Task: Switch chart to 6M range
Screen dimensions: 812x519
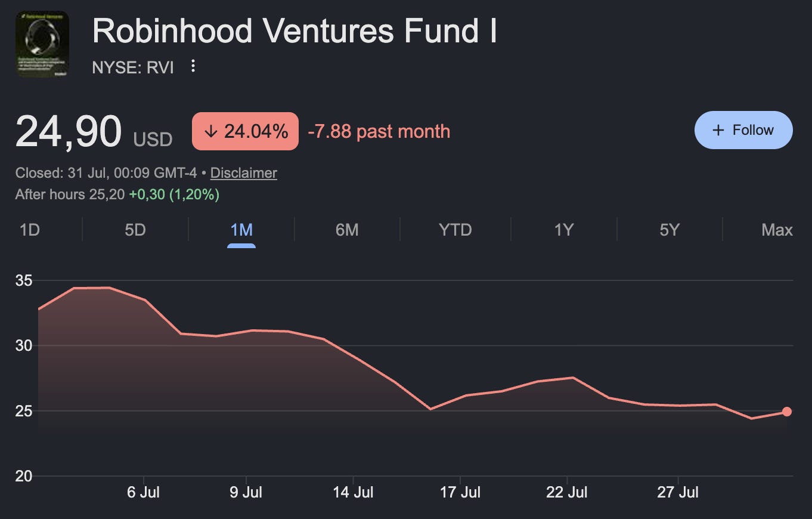Action: point(347,230)
